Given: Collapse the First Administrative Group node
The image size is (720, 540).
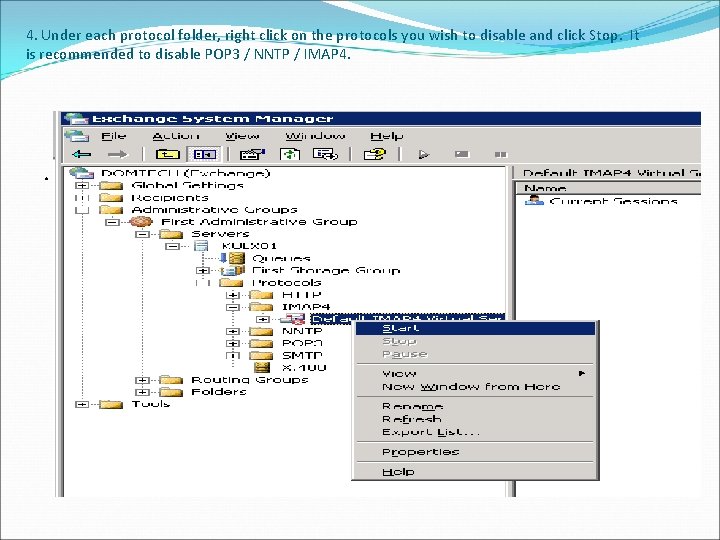Looking at the screenshot, I should [x=112, y=222].
